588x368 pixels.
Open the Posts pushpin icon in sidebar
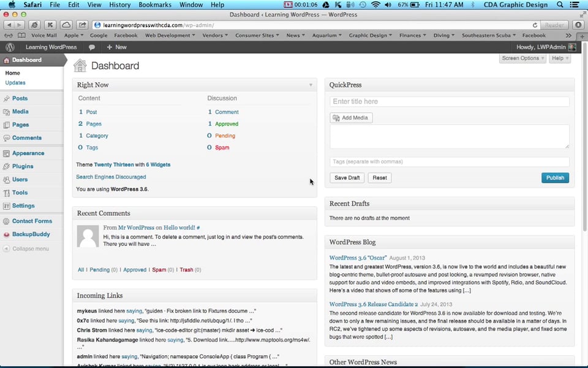click(6, 99)
